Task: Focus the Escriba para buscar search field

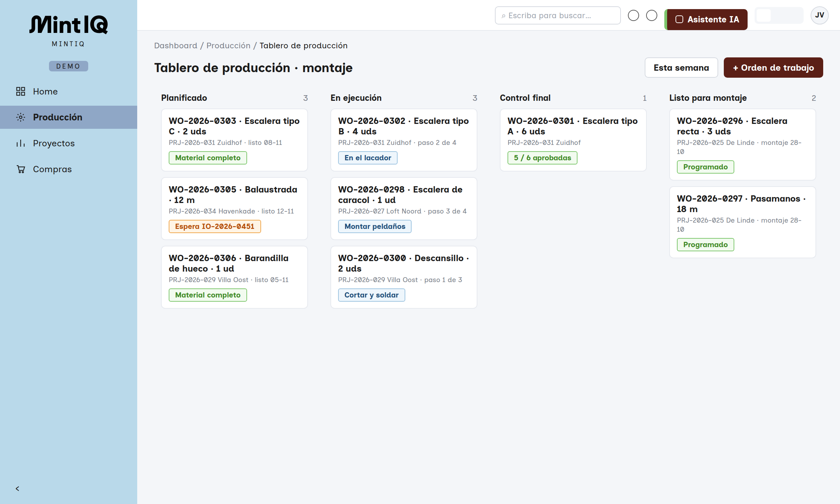Action: coord(558,15)
